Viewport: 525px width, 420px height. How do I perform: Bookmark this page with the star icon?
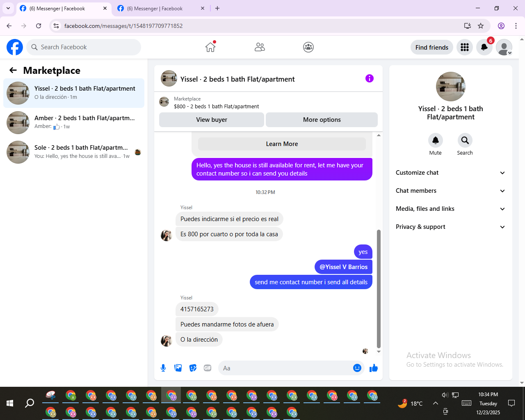pos(481,26)
